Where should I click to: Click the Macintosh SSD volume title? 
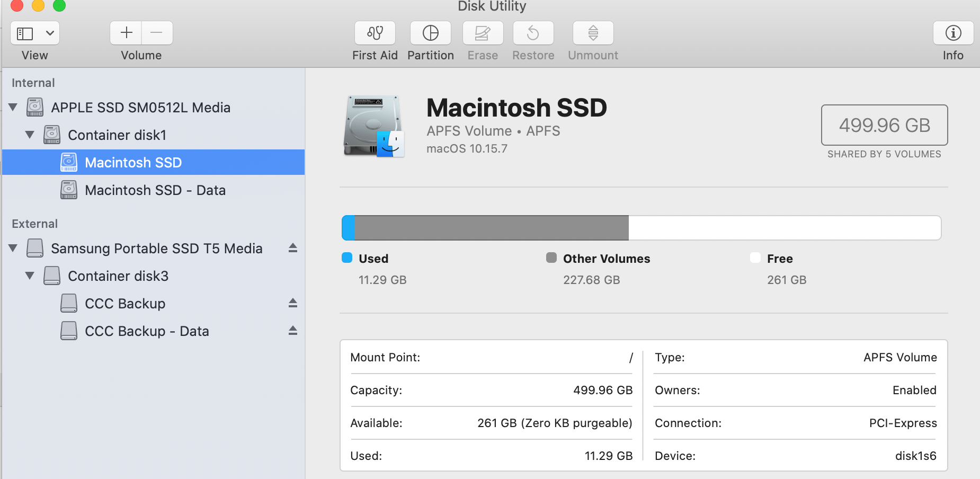(516, 108)
